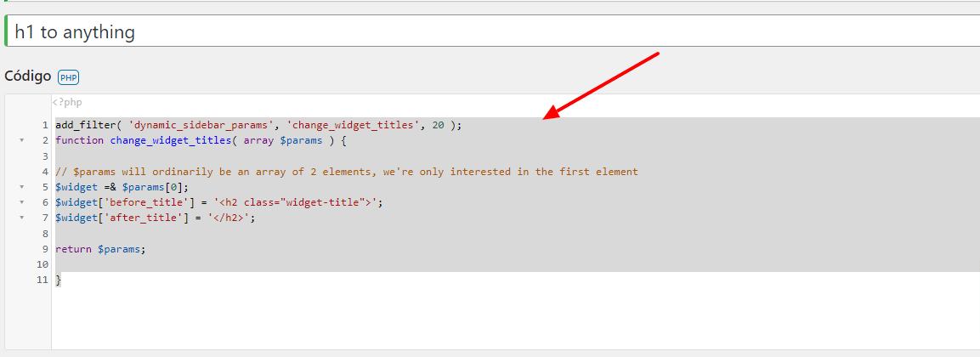The image size is (980, 357).
Task: Click the 'h1 to anything' title field
Action: click(x=492, y=31)
